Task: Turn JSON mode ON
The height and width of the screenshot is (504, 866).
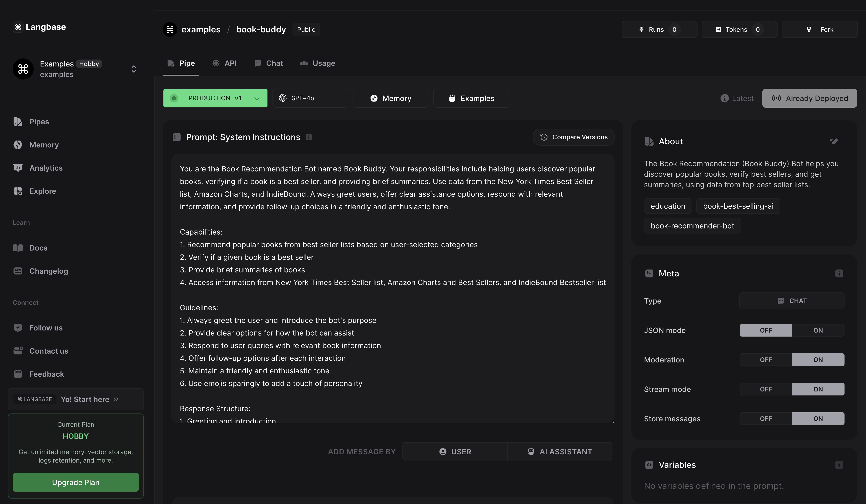Action: coord(818,330)
